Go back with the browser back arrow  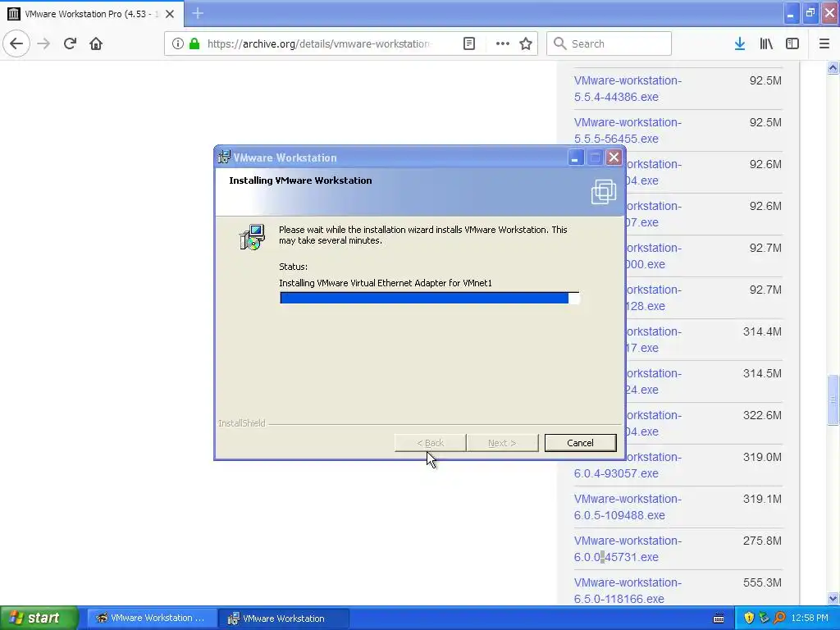coord(16,43)
